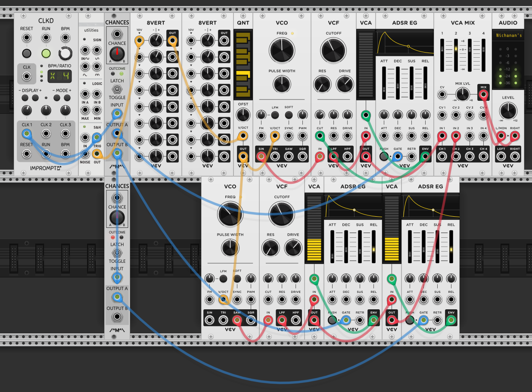532x392 pixels.
Task: Click the MODE plus button on CLKD
Action: click(67, 98)
